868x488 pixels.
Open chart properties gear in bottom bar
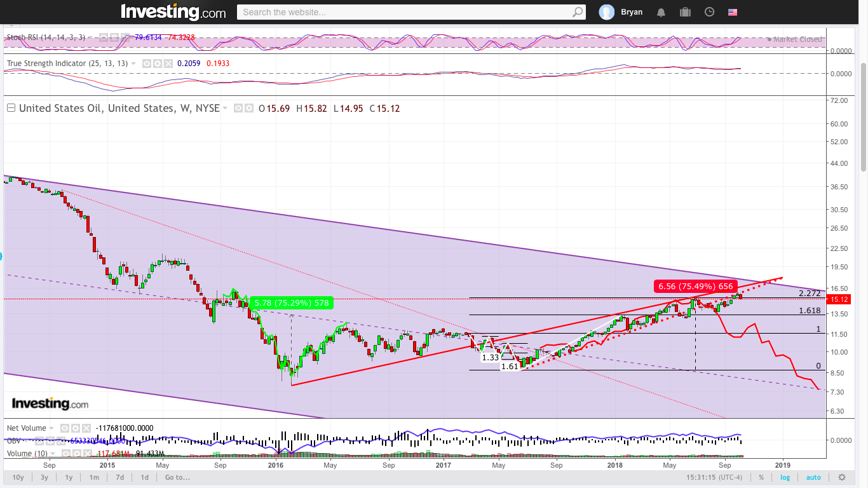point(842,477)
